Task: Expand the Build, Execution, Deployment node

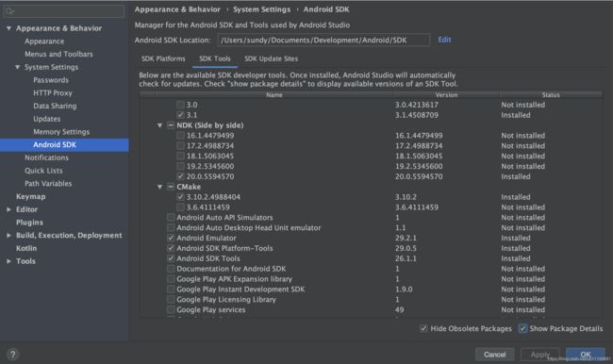Action: click(x=8, y=236)
